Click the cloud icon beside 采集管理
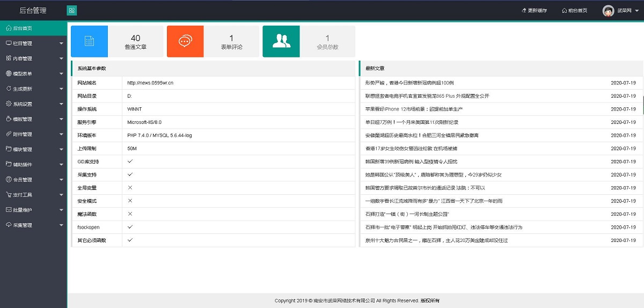The width and height of the screenshot is (644, 308). pos(9,225)
